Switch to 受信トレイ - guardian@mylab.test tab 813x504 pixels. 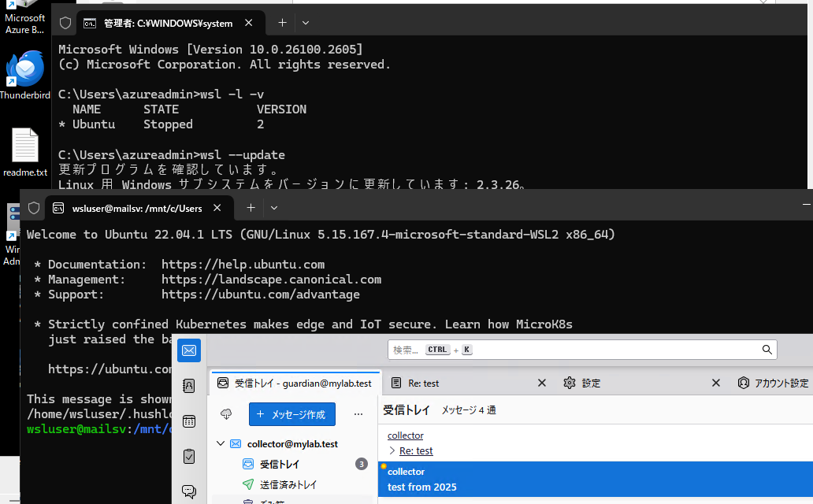click(x=295, y=384)
